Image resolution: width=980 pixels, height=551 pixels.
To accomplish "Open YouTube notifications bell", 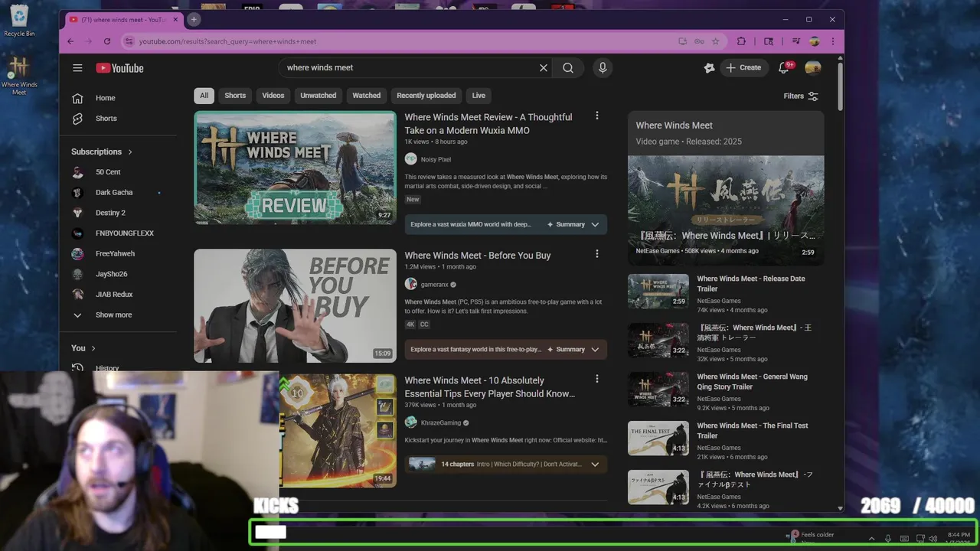I will (x=783, y=68).
